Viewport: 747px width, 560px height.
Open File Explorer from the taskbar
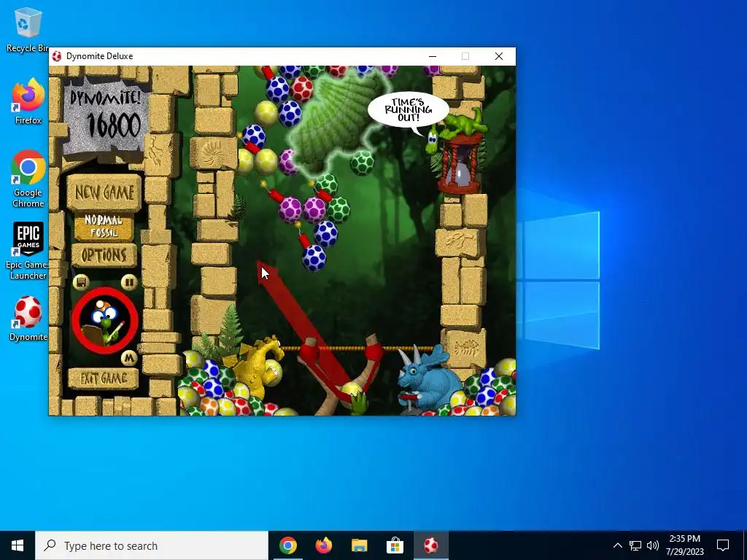click(359, 545)
